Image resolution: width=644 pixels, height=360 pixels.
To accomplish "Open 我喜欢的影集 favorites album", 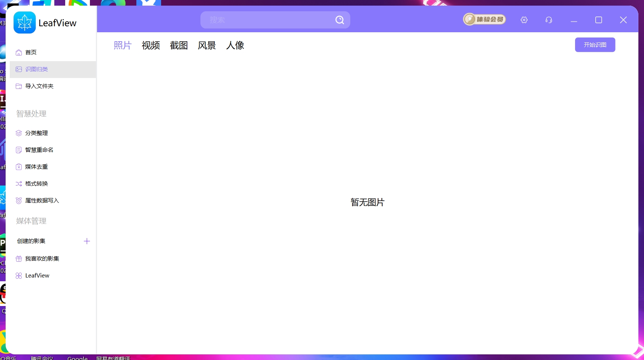I will [53, 259].
